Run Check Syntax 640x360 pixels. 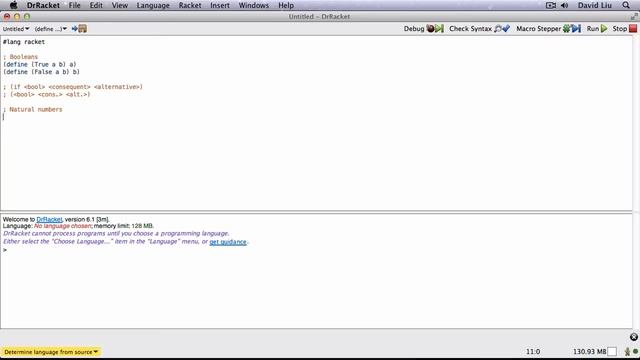pos(479,29)
